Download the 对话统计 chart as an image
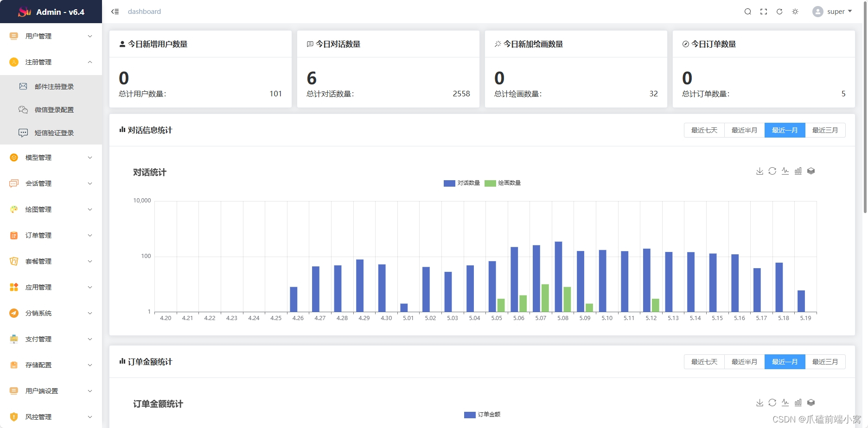The width and height of the screenshot is (868, 428). pos(759,171)
